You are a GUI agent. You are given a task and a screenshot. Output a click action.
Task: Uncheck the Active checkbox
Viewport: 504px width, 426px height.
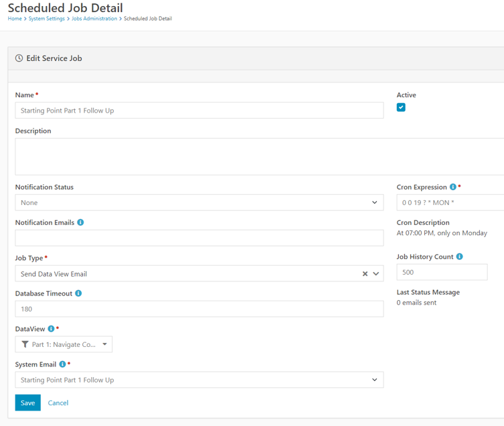[x=401, y=107]
